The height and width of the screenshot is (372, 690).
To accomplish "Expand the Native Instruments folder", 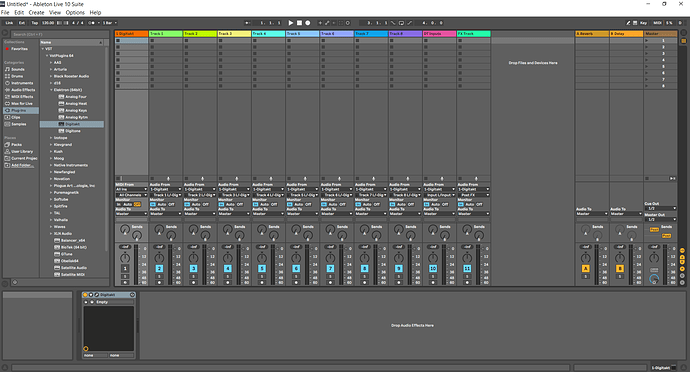I will (x=51, y=166).
